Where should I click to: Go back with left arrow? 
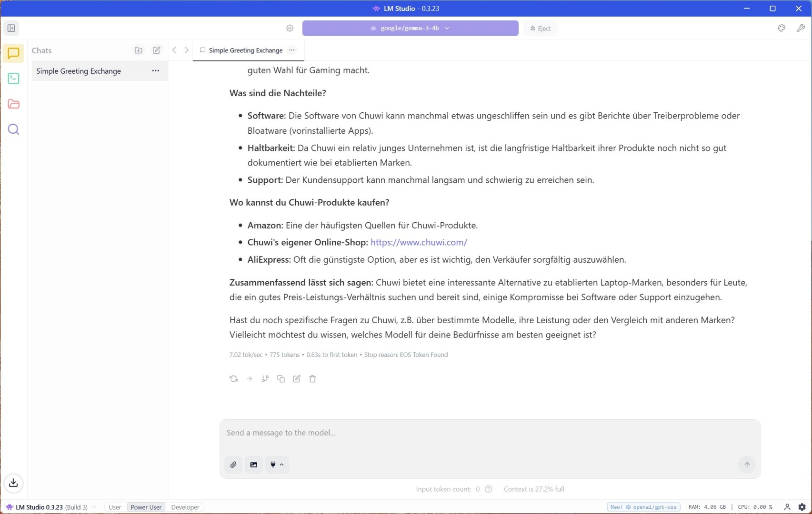pos(174,50)
